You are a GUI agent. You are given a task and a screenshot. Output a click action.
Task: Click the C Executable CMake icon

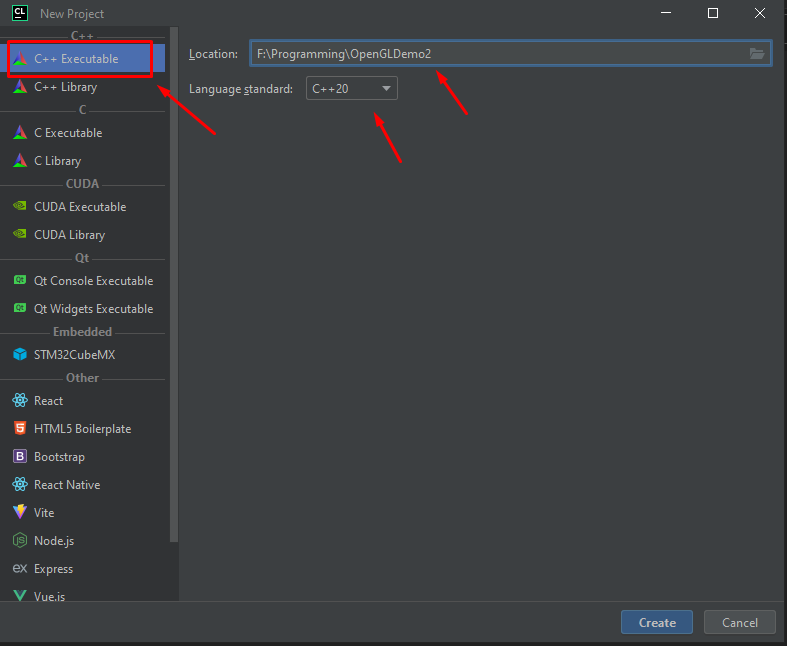20,133
